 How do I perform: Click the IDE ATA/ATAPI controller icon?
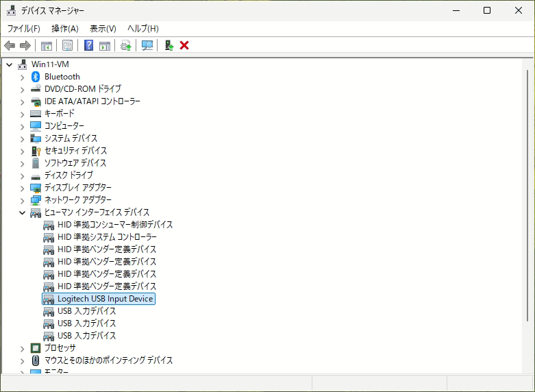[x=36, y=101]
